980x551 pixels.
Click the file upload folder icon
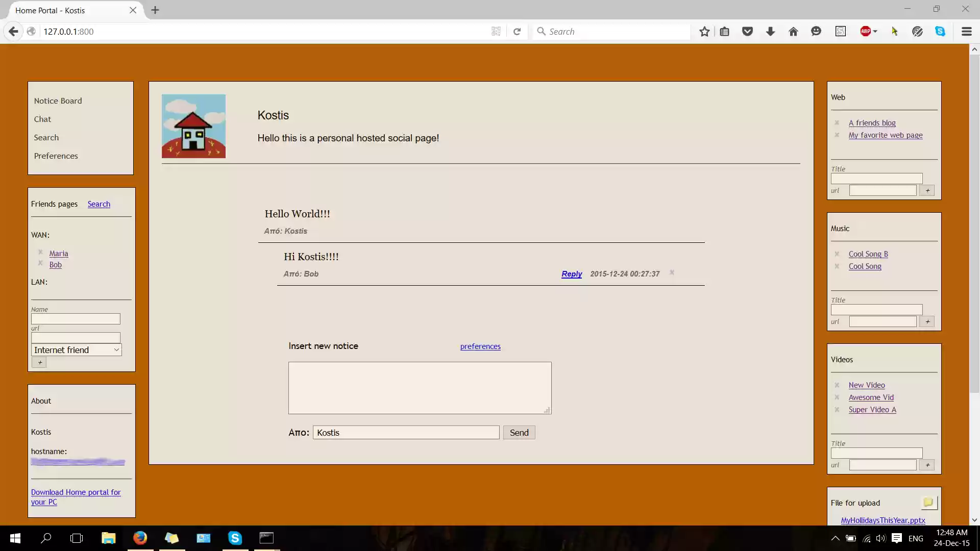929,502
